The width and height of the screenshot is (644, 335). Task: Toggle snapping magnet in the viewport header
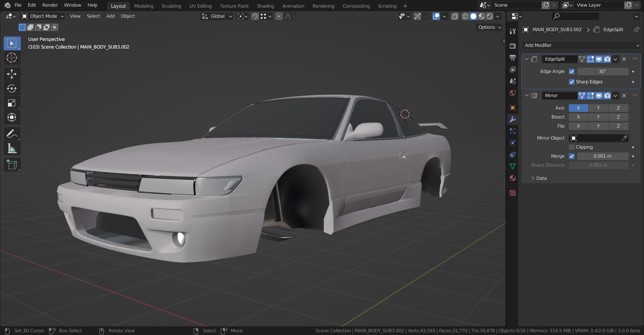tap(255, 16)
